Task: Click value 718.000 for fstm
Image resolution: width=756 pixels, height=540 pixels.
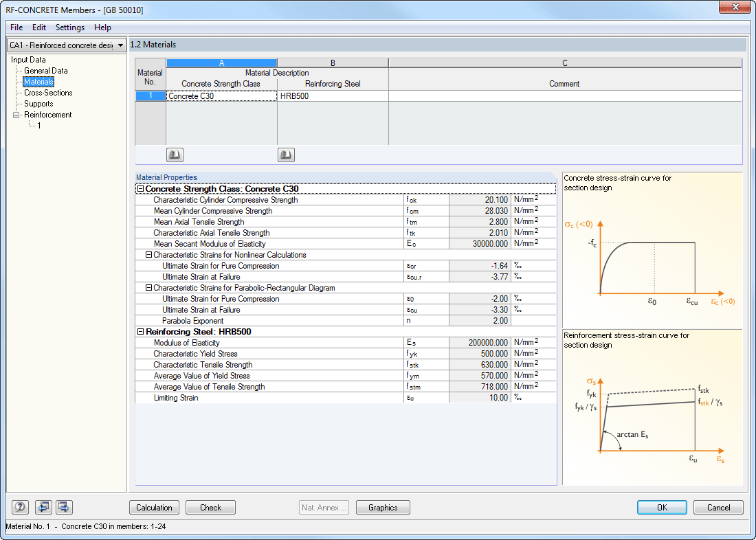Action: click(480, 387)
